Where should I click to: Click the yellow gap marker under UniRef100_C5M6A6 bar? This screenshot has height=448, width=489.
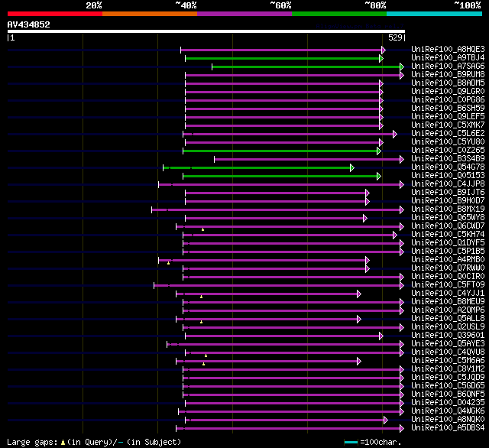[204, 364]
